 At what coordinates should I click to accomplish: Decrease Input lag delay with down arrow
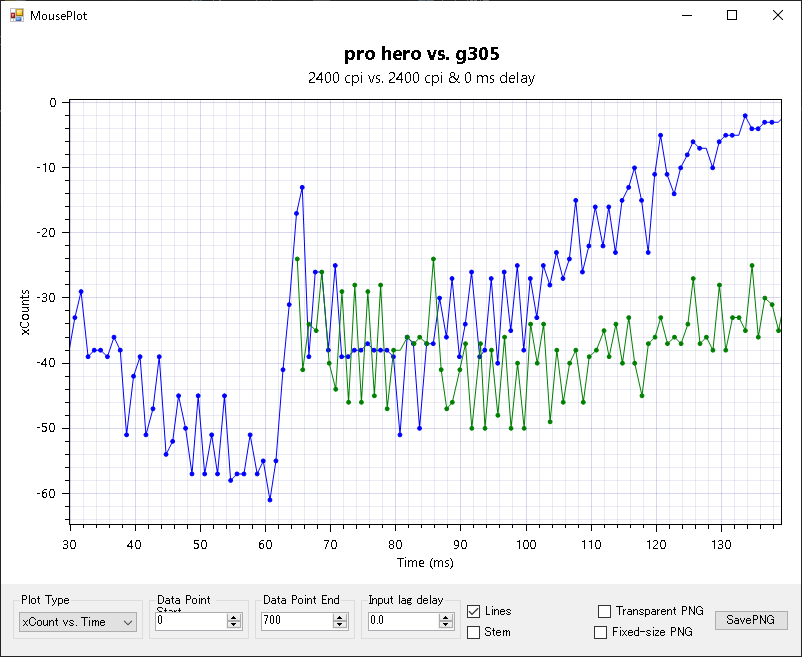445,625
